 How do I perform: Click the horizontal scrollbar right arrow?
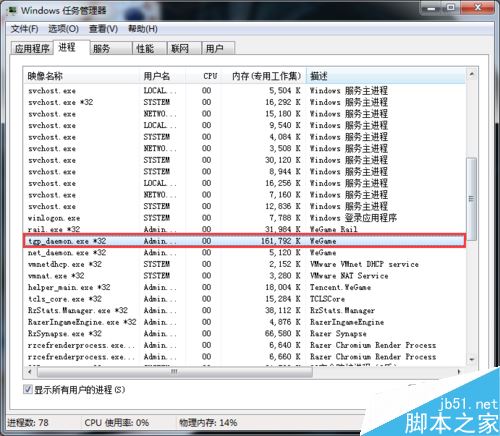point(459,371)
